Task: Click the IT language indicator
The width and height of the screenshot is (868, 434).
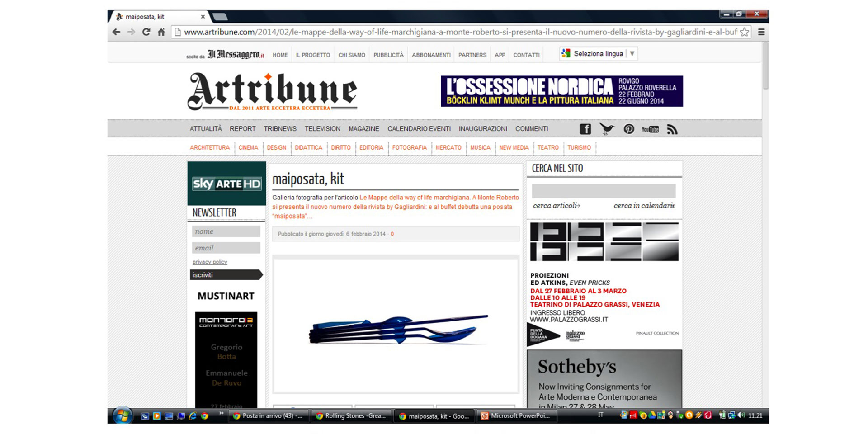Action: (601, 415)
